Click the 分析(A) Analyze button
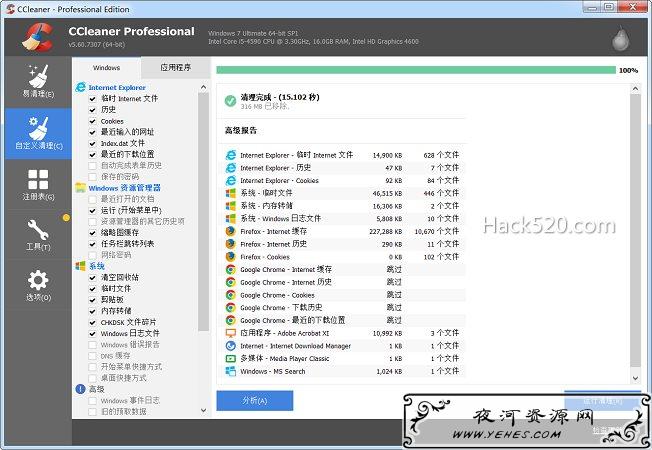652x450 pixels. pyautogui.click(x=254, y=401)
